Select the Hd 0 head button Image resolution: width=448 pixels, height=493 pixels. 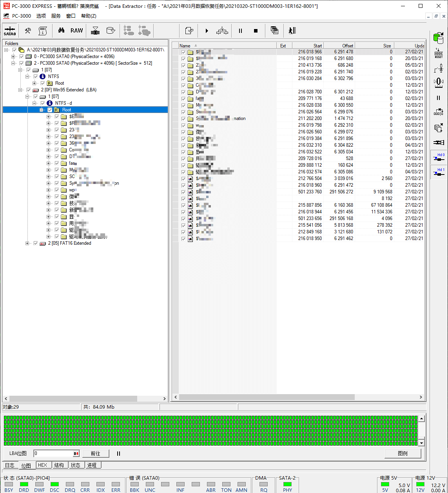click(439, 157)
